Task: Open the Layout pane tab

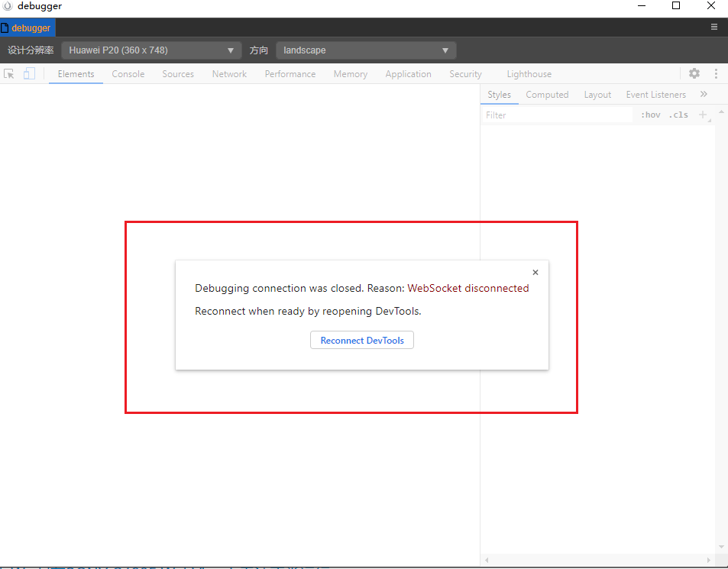Action: click(x=597, y=95)
